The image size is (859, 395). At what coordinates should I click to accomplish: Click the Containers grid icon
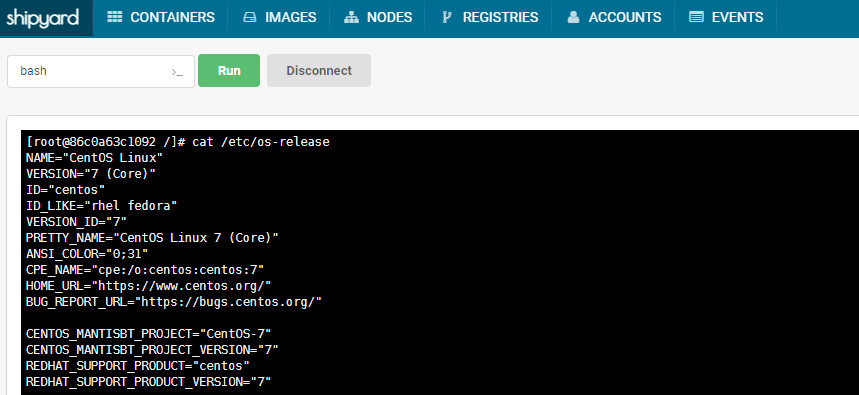click(x=114, y=18)
